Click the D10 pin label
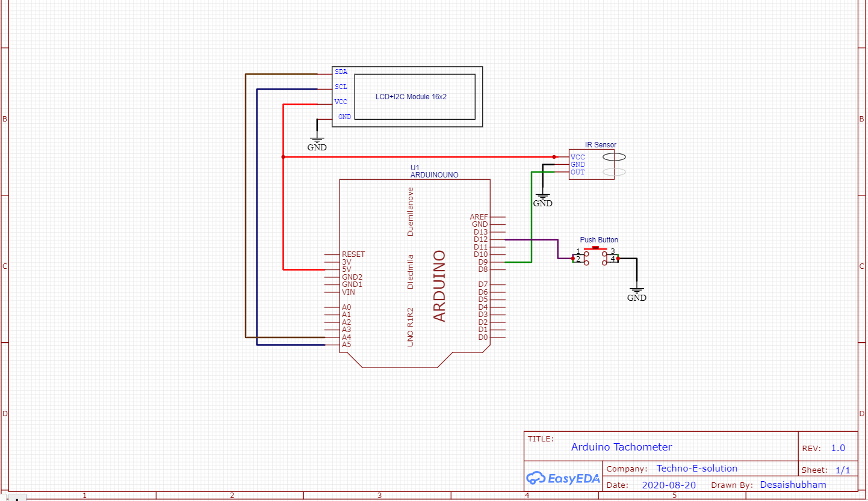 [x=481, y=254]
